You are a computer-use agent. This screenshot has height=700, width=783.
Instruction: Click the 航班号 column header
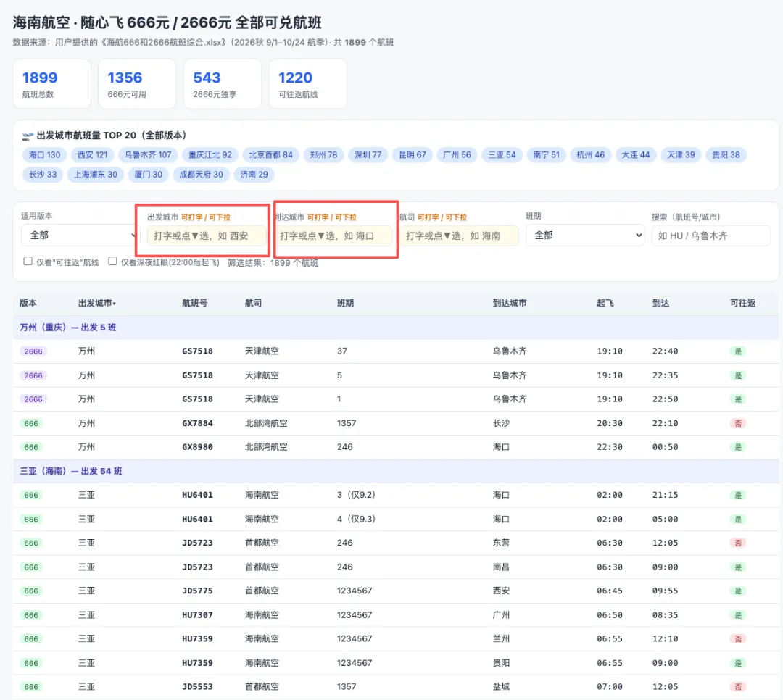tap(195, 303)
